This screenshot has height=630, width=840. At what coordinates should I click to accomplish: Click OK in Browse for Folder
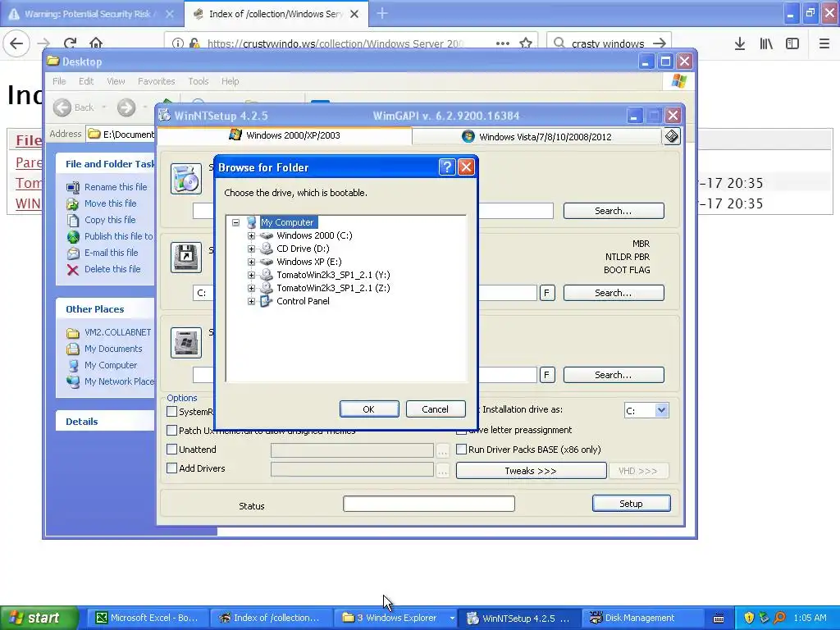point(369,409)
